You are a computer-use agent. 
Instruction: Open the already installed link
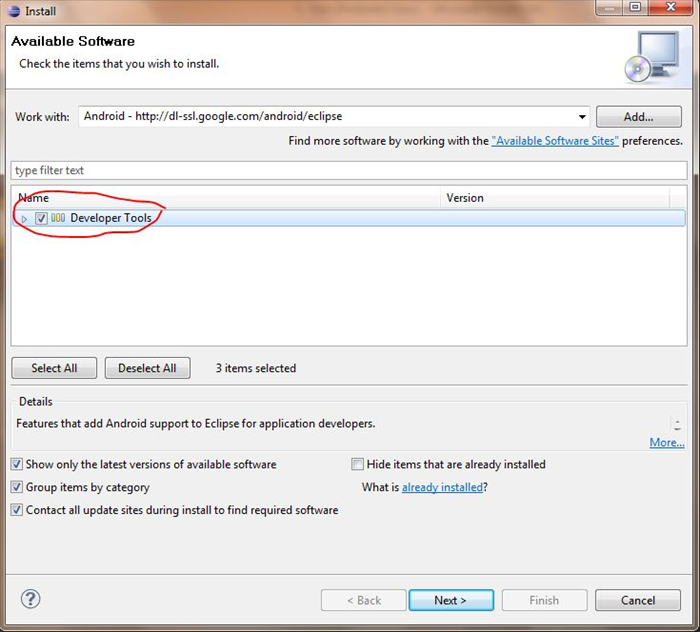coord(442,487)
